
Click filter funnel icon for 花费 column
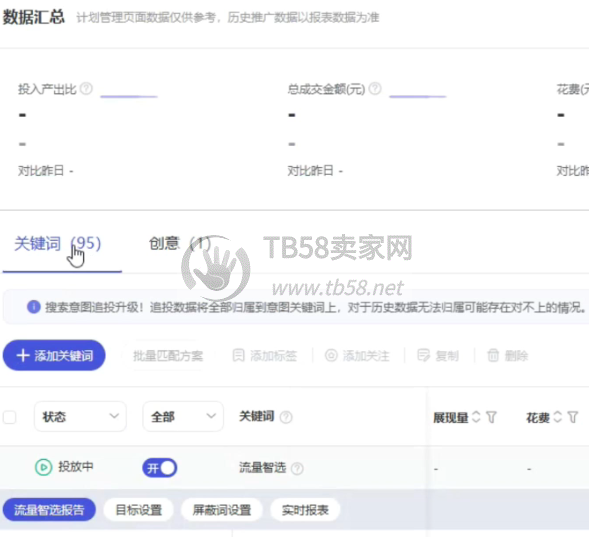[x=573, y=417]
